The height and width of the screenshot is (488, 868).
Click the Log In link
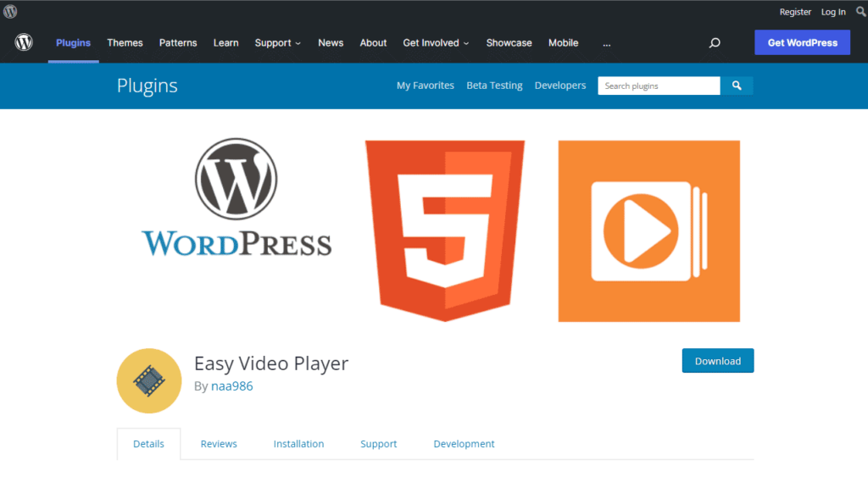point(833,12)
